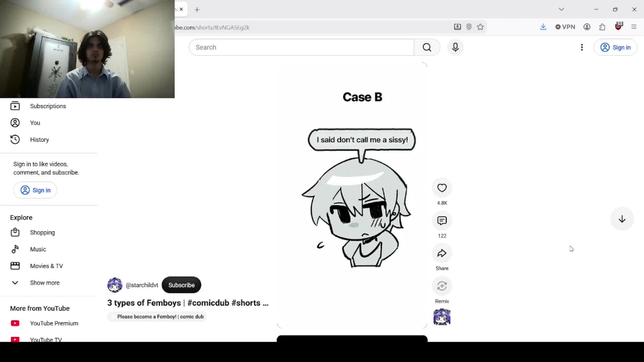Open a new browser tab
The height and width of the screenshot is (362, 644).
point(197,10)
